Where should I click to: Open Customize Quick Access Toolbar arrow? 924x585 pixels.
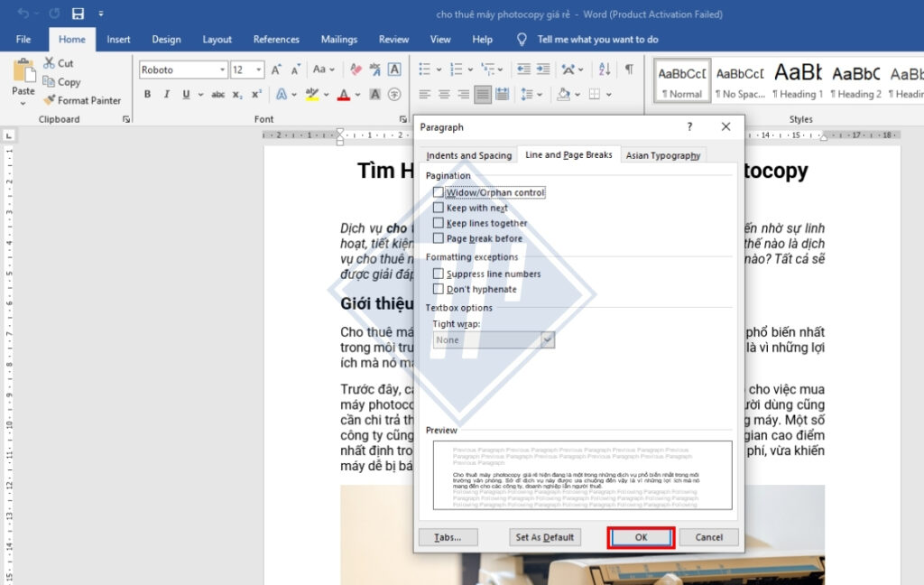point(101,14)
